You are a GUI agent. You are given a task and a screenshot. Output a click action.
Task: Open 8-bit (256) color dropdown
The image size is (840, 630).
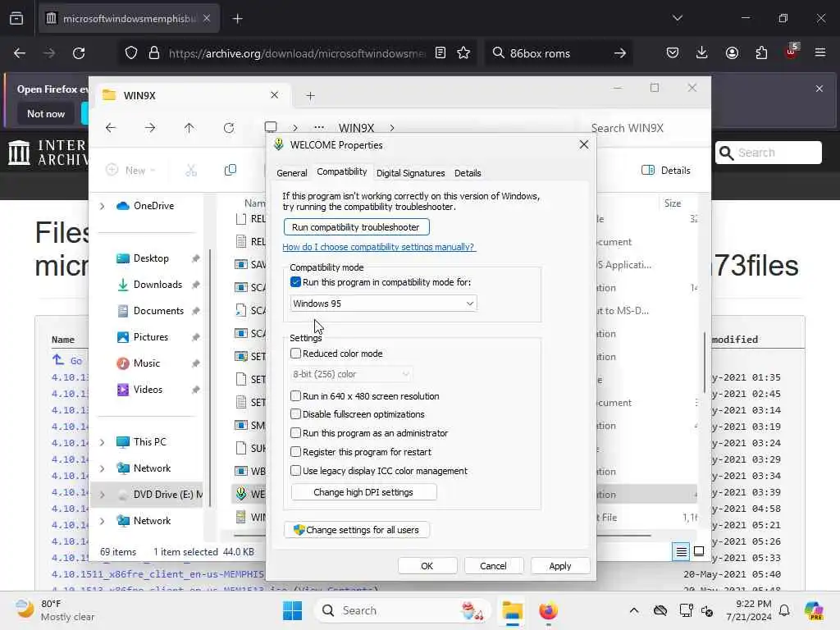351,374
